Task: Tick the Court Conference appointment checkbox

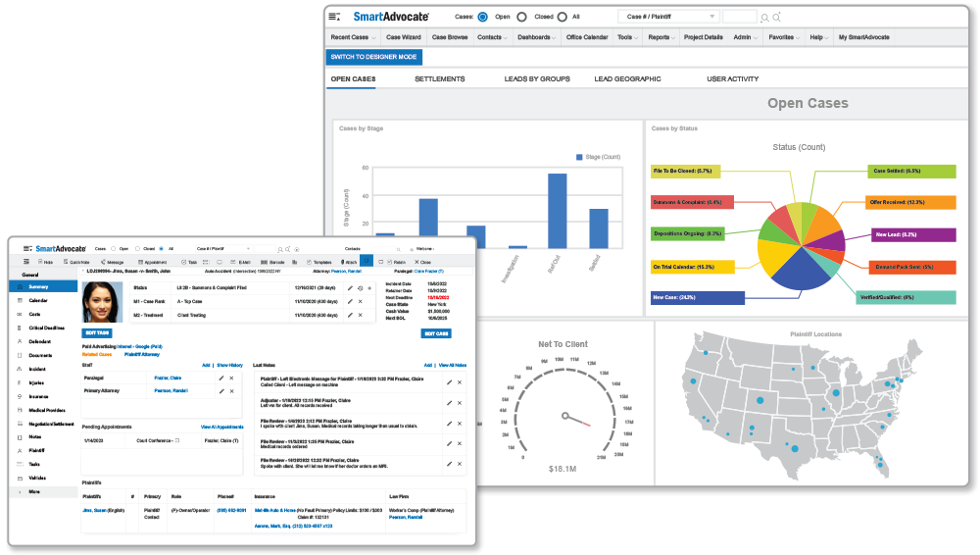Action: 177,440
